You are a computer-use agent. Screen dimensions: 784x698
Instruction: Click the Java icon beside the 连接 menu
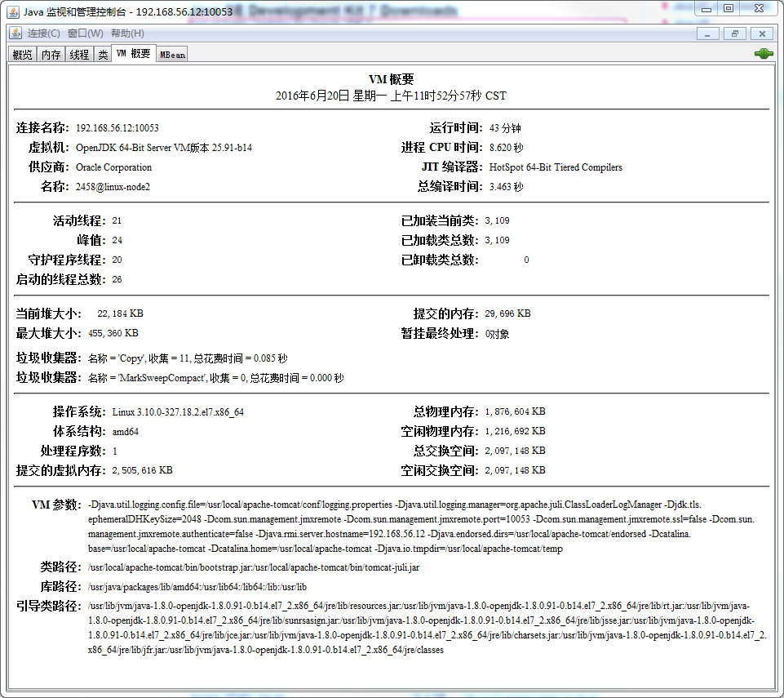tap(16, 33)
